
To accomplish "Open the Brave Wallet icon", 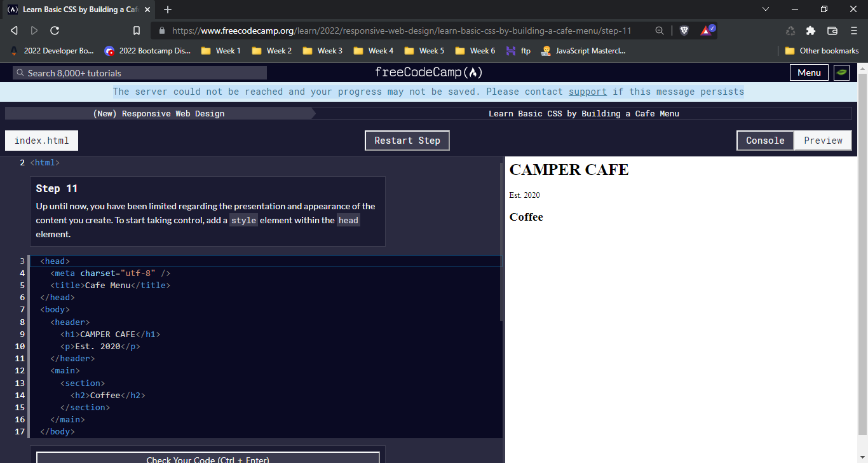I will click(833, 30).
